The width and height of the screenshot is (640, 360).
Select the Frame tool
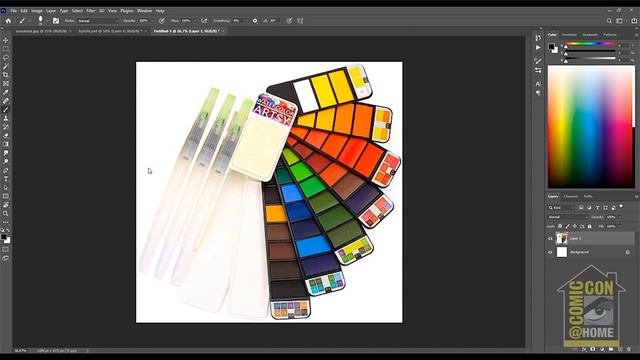pyautogui.click(x=6, y=84)
